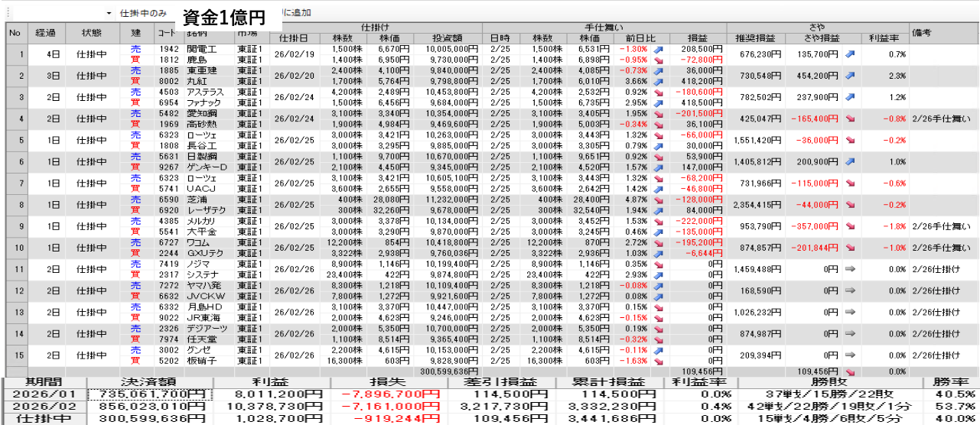The image size is (980, 425).
Task: Click blue さや損益 arrow beside 135,700円
Action: (851, 54)
